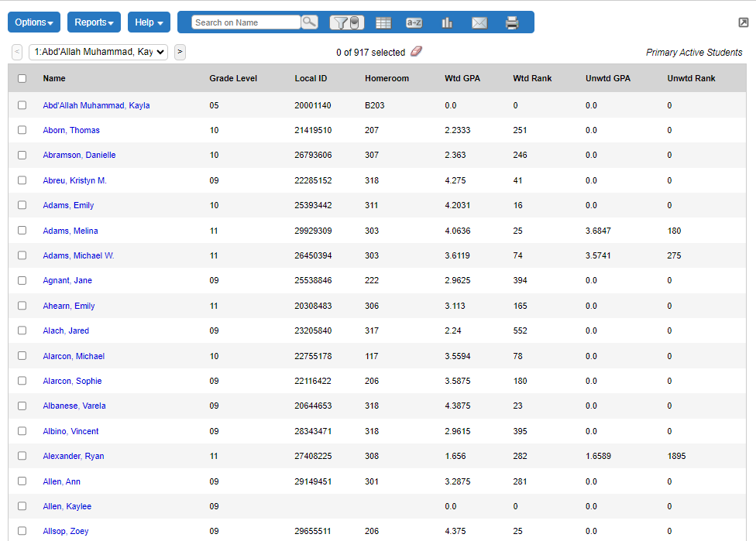Expand the student record selector dropdown

tap(98, 52)
